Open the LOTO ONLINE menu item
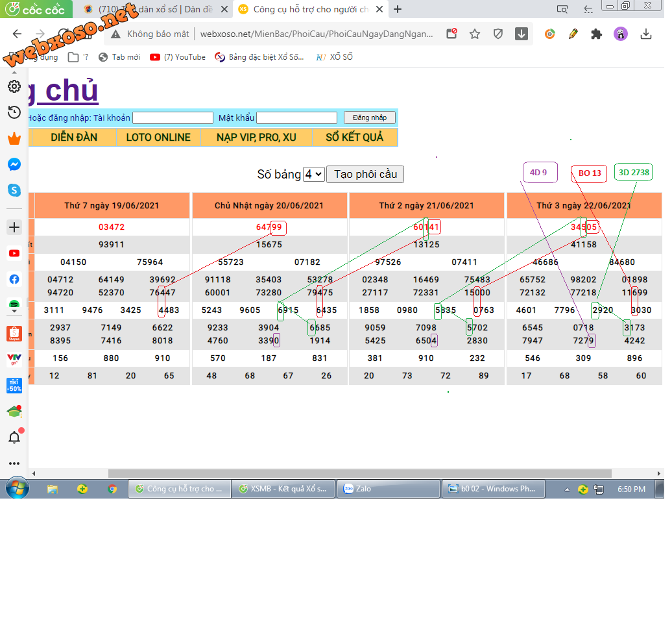The height and width of the screenshot is (618, 672). (x=158, y=137)
